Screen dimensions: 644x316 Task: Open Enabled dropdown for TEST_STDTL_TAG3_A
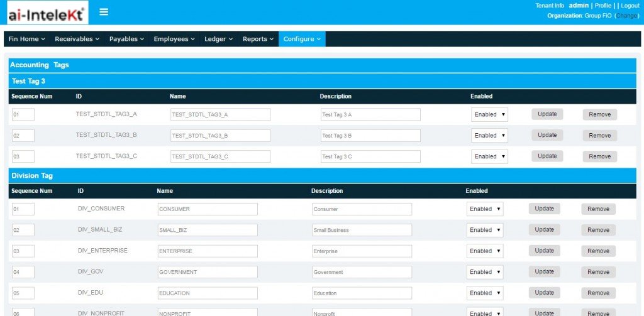click(x=489, y=114)
